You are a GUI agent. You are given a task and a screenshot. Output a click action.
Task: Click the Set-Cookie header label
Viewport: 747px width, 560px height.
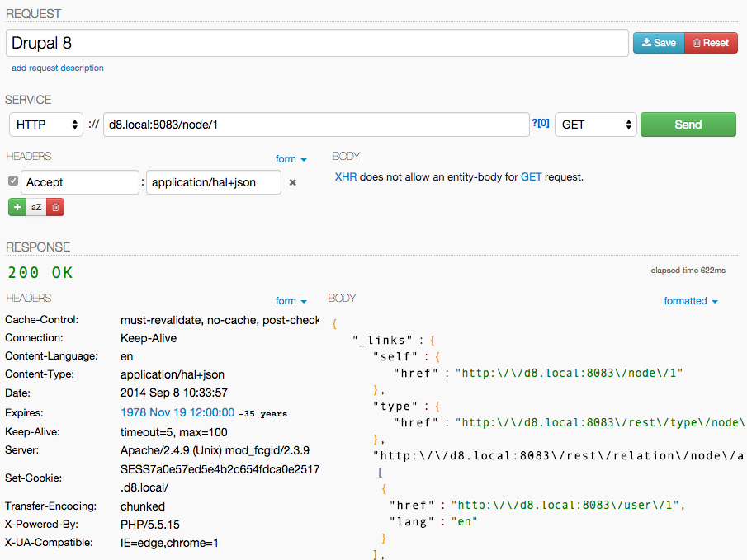(33, 478)
